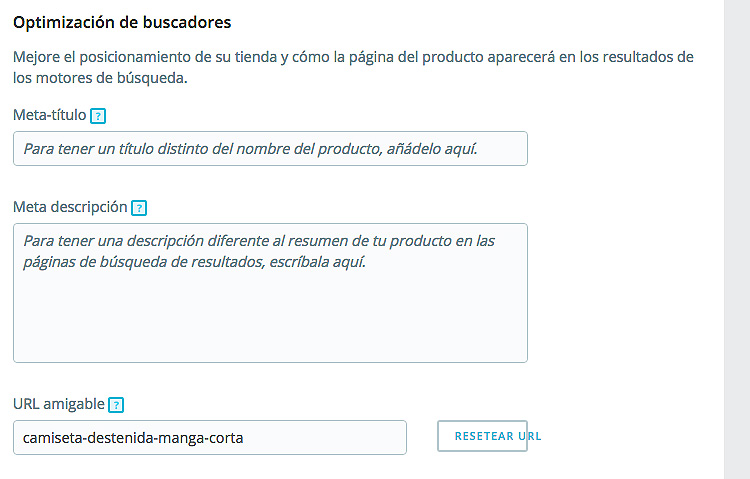This screenshot has width=750, height=479.
Task: Click the URL amigable question-mark icon
Action: (116, 405)
